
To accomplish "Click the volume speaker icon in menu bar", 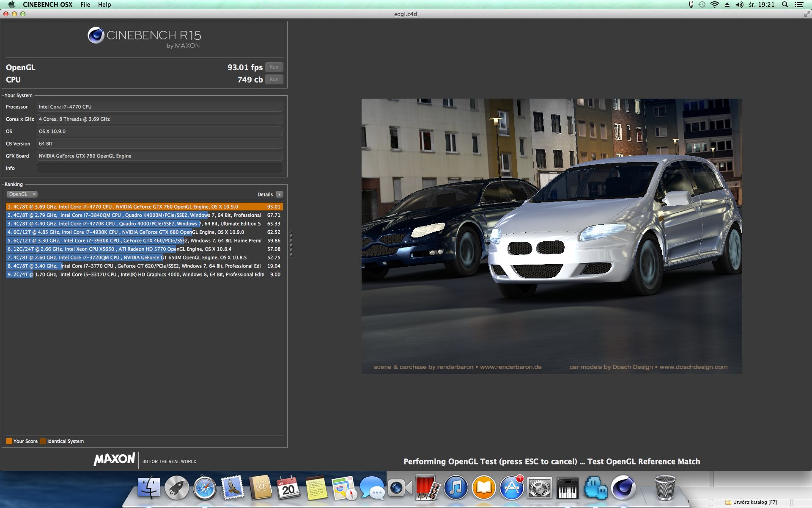I will click(740, 5).
